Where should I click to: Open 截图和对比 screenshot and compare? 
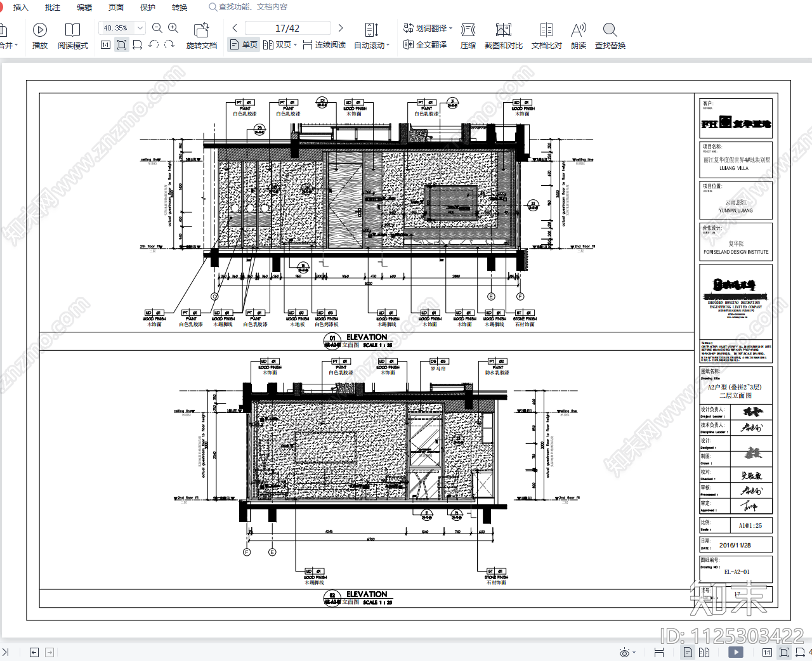point(504,36)
